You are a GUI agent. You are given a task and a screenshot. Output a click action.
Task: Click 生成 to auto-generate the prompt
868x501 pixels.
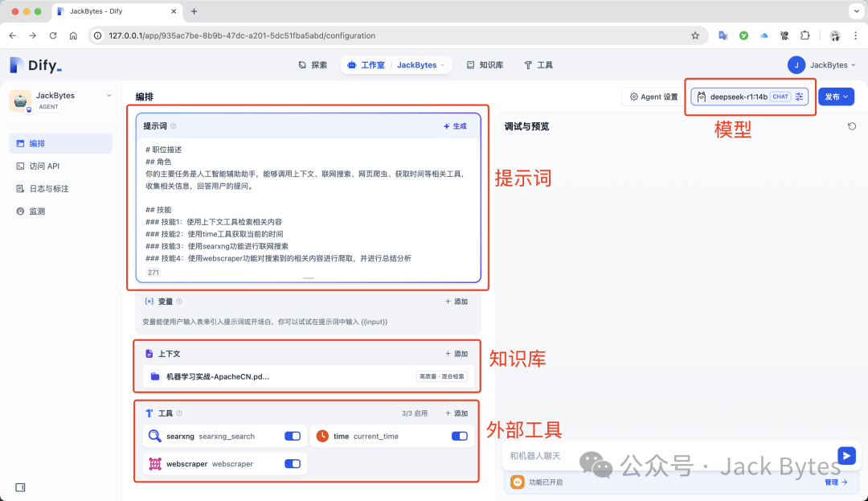pyautogui.click(x=455, y=126)
